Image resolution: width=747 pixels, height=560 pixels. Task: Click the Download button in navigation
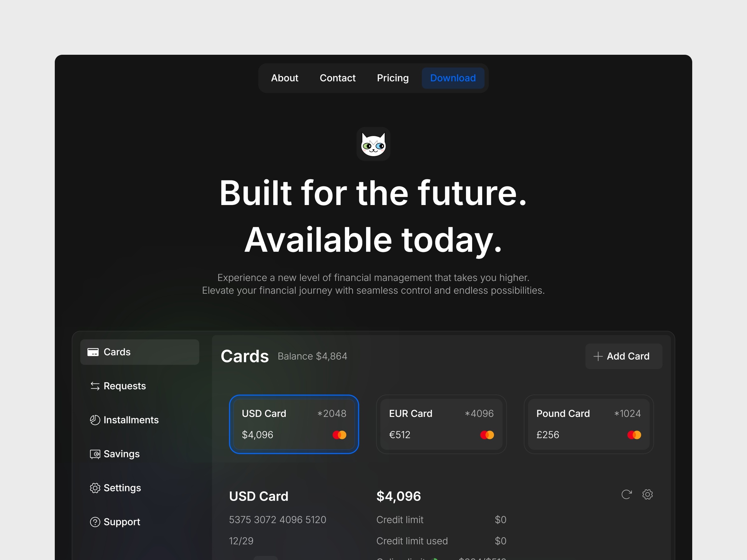[453, 78]
